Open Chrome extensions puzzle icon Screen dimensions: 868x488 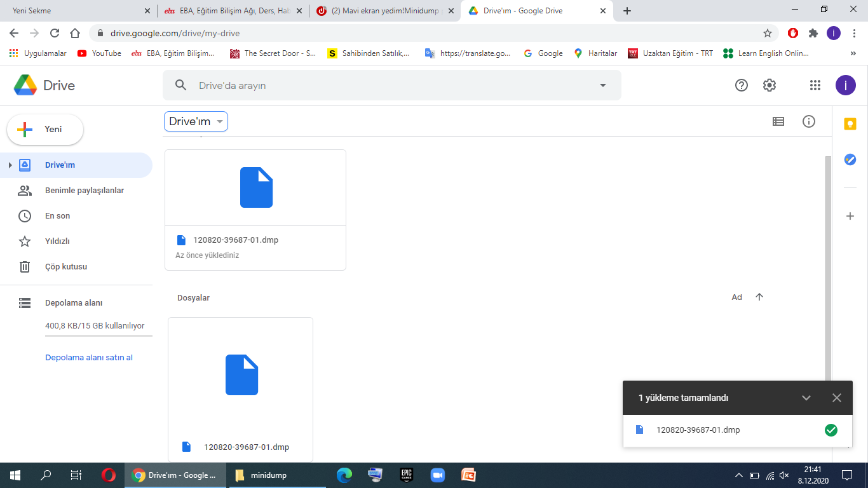(813, 33)
